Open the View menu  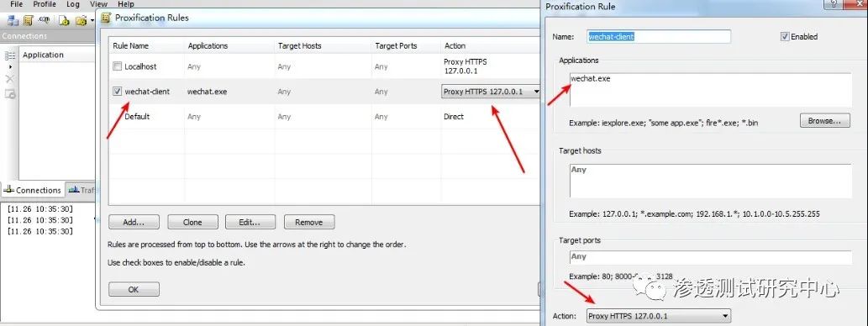click(x=98, y=4)
